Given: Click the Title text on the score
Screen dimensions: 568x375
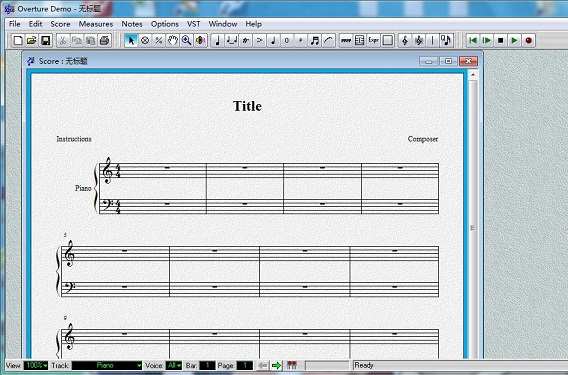Looking at the screenshot, I should (247, 106).
